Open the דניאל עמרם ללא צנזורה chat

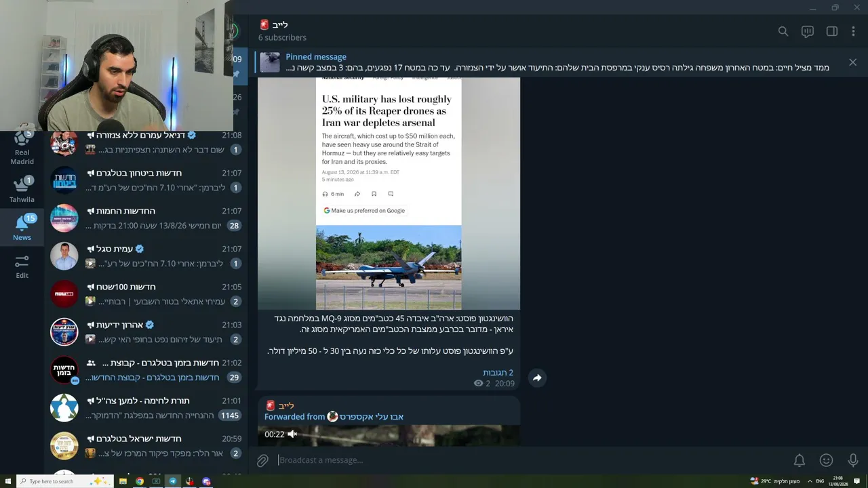pos(146,142)
